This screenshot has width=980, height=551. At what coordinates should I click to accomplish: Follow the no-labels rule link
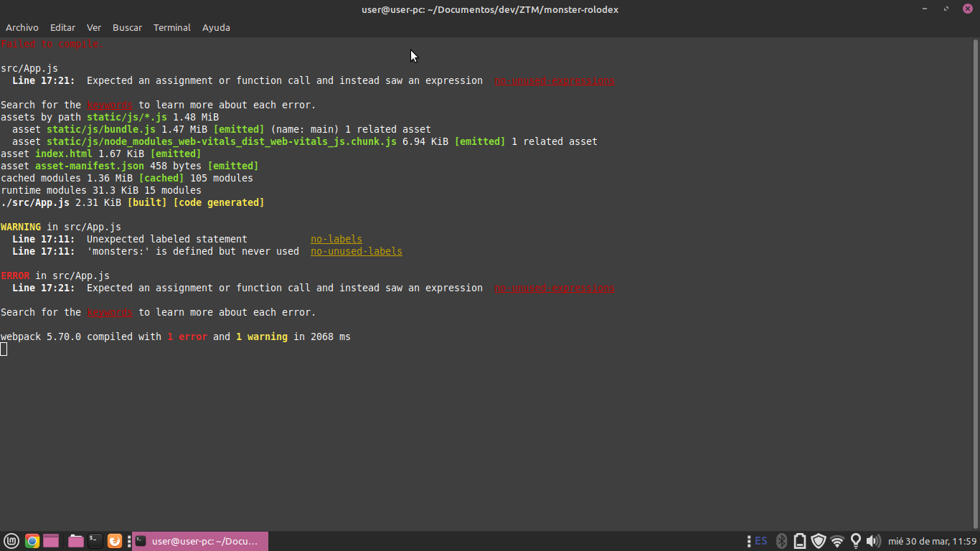[x=336, y=239]
